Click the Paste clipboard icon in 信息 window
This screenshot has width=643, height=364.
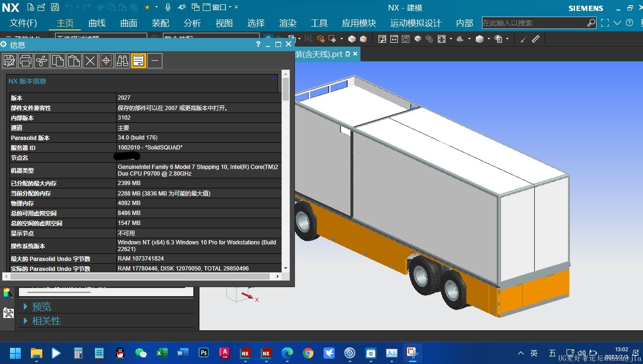[x=74, y=61]
